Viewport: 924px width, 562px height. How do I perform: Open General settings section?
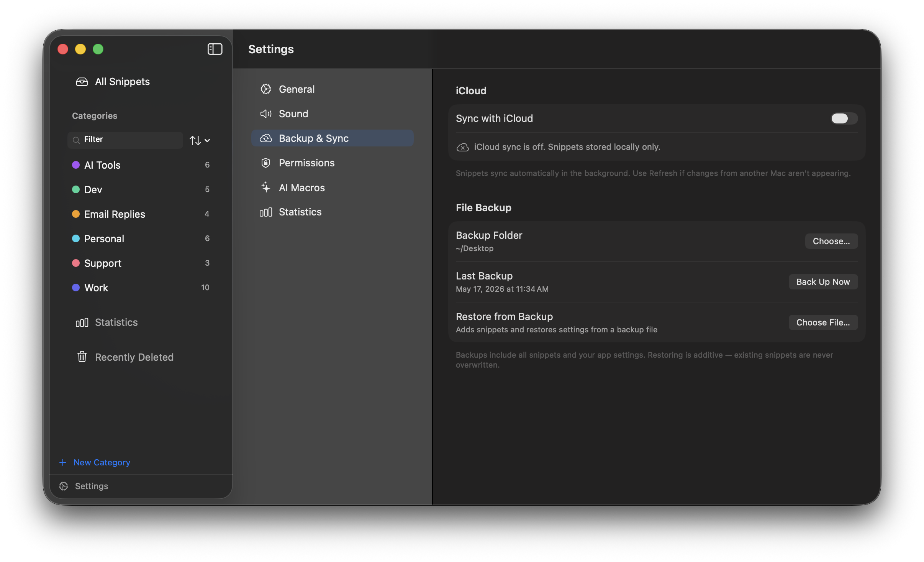(332, 89)
